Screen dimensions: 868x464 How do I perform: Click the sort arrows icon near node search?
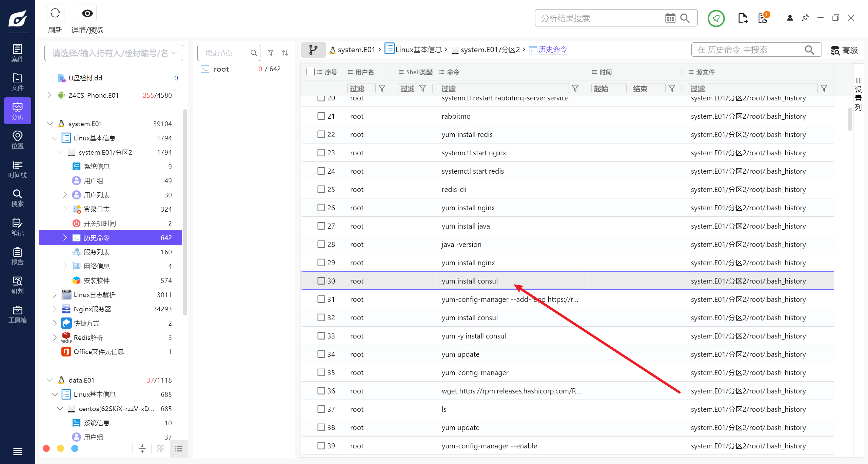(x=285, y=53)
